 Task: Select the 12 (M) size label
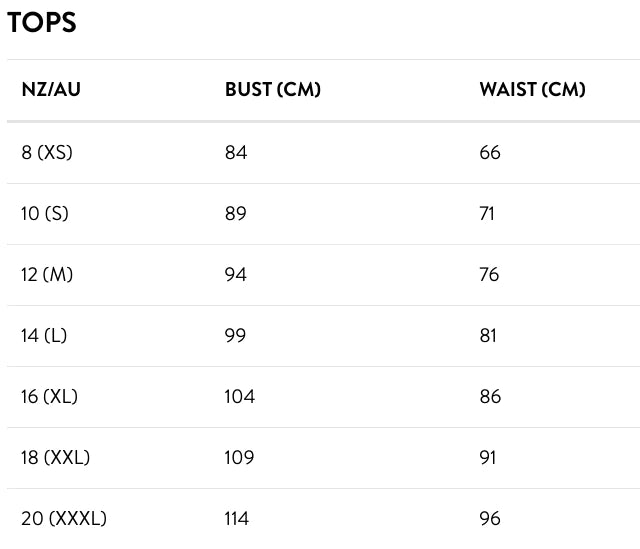pos(47,274)
